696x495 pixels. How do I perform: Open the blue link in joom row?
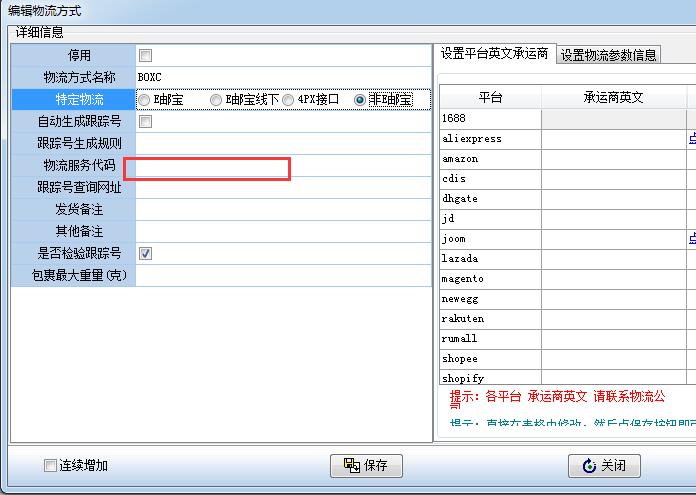coord(692,239)
